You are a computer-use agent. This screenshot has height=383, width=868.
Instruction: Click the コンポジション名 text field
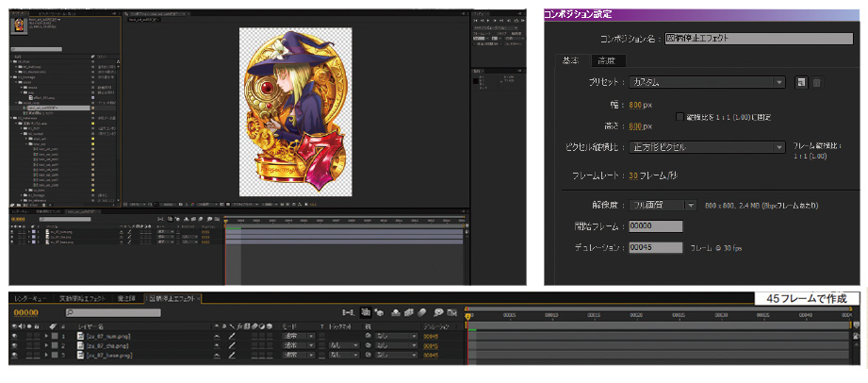tap(759, 39)
